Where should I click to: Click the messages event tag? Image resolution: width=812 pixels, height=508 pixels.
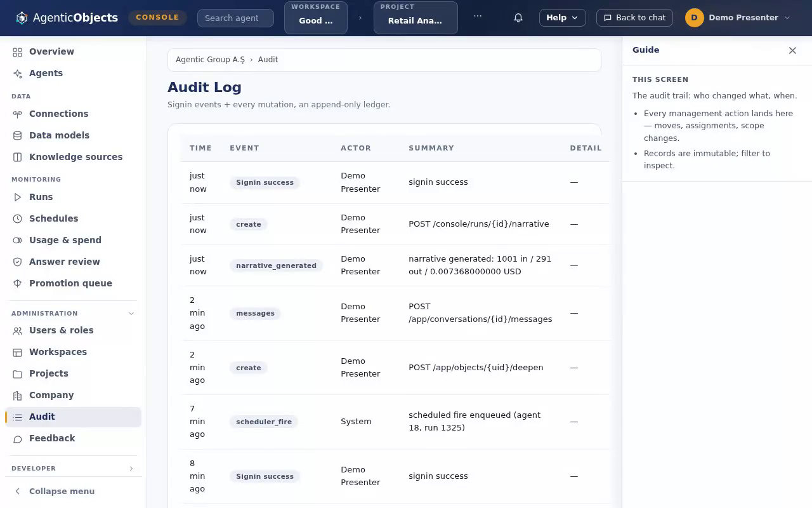pos(255,313)
